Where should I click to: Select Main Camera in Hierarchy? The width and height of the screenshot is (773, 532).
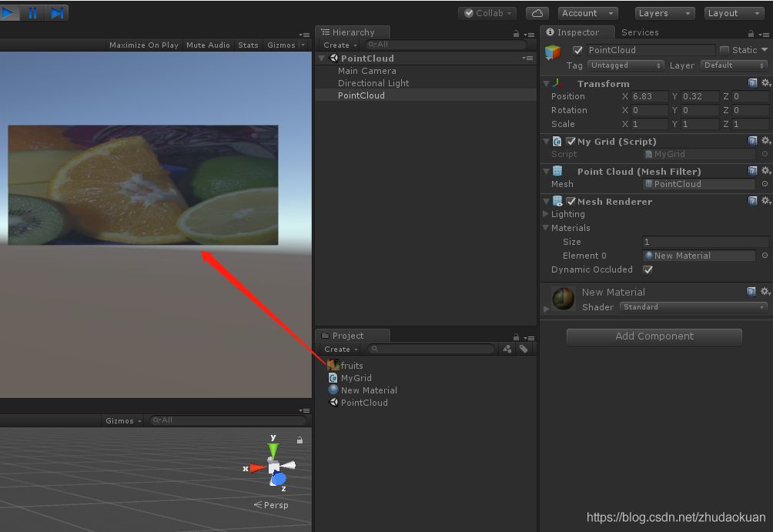tap(366, 71)
